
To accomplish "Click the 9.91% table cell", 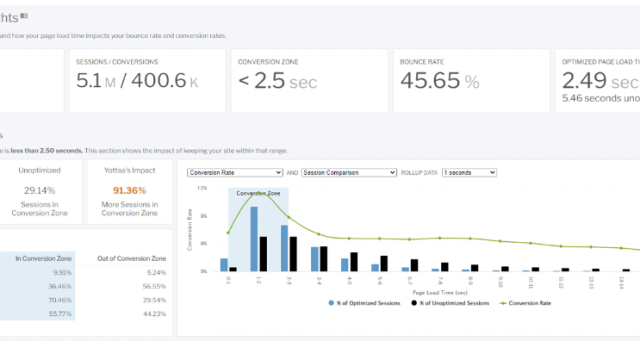I will pos(62,272).
